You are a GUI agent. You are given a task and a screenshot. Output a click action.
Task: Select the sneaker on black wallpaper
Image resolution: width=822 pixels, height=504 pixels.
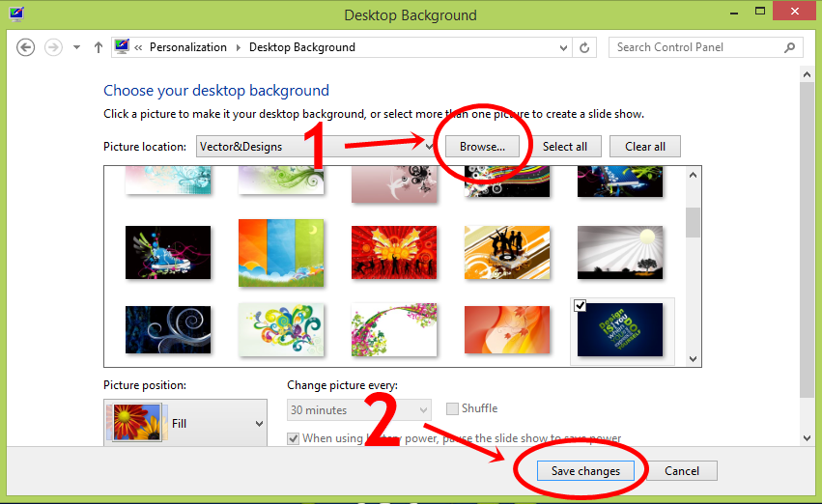point(168,253)
